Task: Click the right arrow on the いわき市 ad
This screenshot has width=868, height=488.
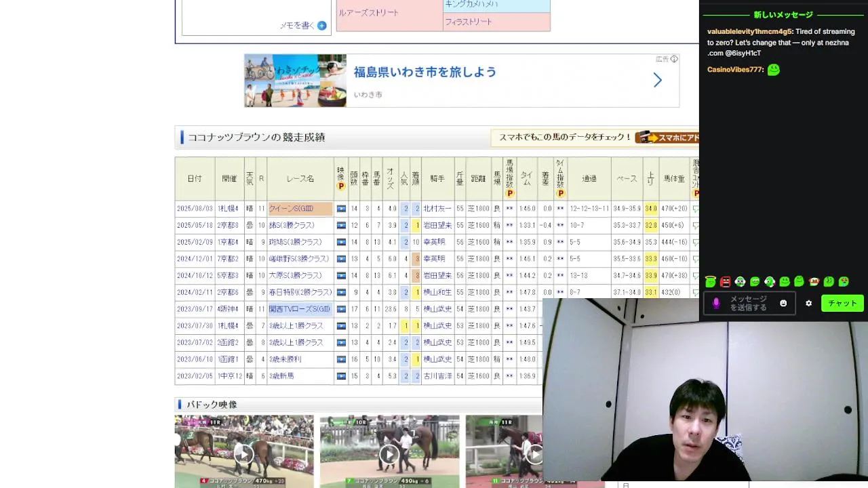Action: 657,81
